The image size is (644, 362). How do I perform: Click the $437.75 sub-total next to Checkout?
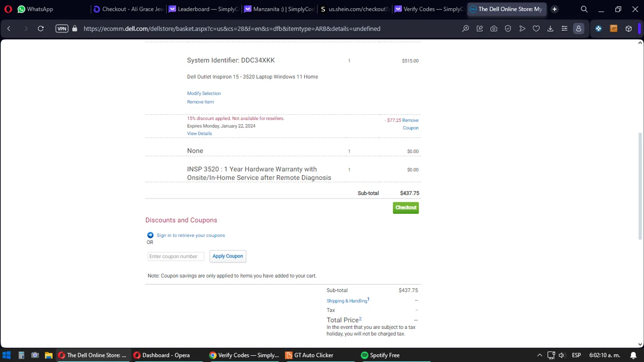tap(410, 193)
